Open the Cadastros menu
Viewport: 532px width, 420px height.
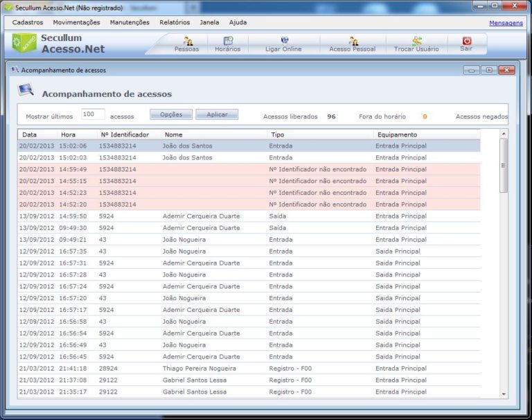(x=28, y=22)
